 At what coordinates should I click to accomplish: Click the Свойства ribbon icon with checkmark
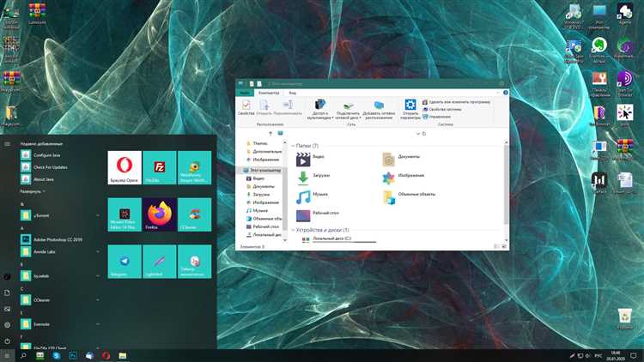point(246,106)
